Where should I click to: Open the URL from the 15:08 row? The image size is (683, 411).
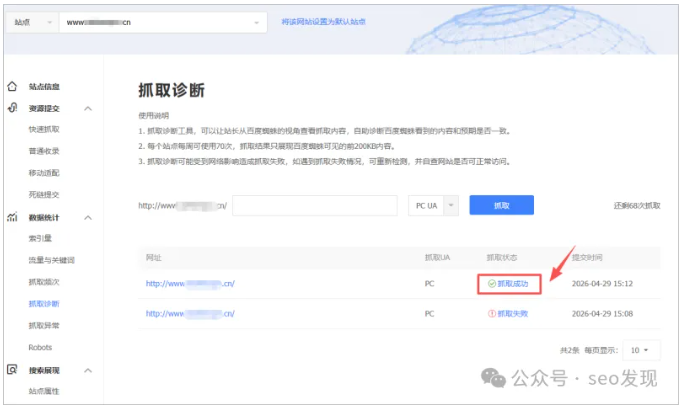click(190, 313)
